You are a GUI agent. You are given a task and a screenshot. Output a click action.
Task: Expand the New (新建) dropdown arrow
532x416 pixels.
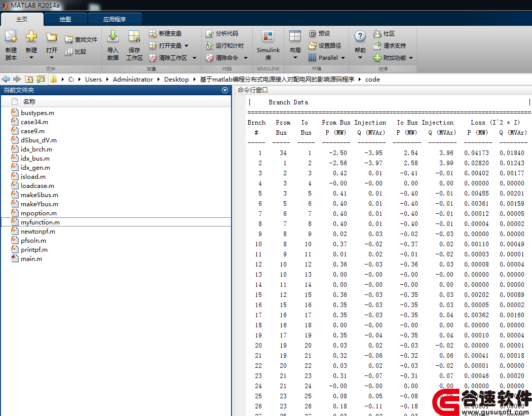[31, 57]
